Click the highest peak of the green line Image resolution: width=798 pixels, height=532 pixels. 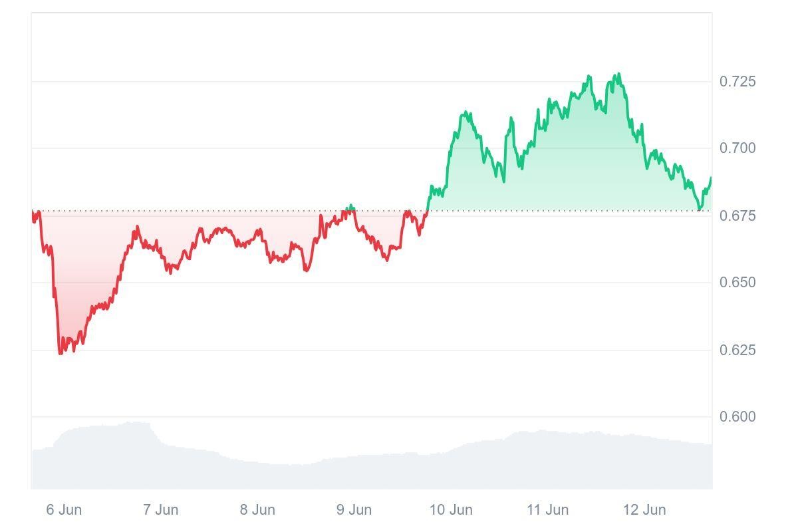tap(619, 74)
